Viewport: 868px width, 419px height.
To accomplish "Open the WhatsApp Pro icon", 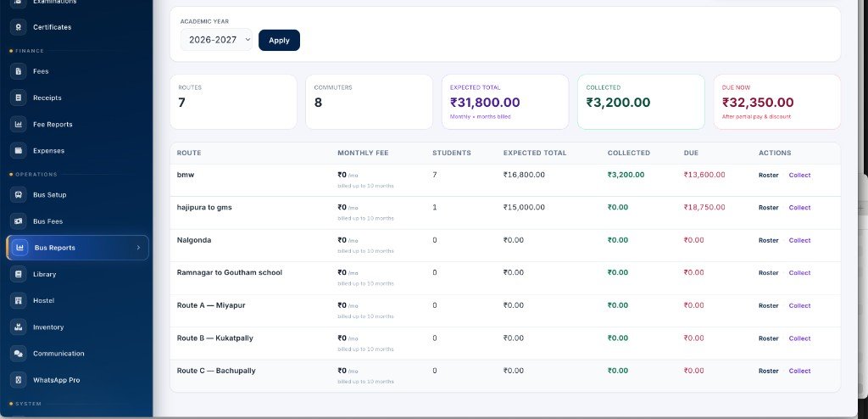I will click(19, 380).
